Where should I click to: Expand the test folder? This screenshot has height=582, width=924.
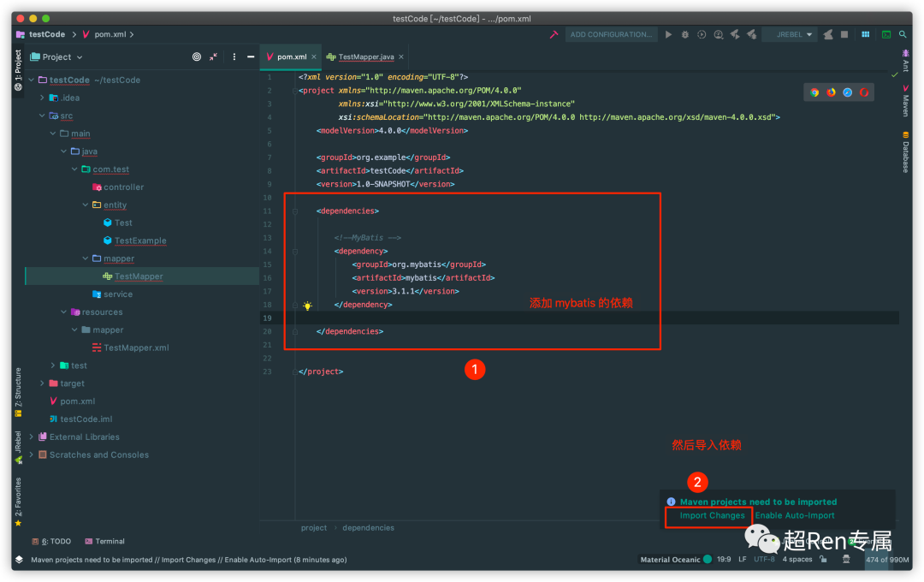tap(53, 365)
